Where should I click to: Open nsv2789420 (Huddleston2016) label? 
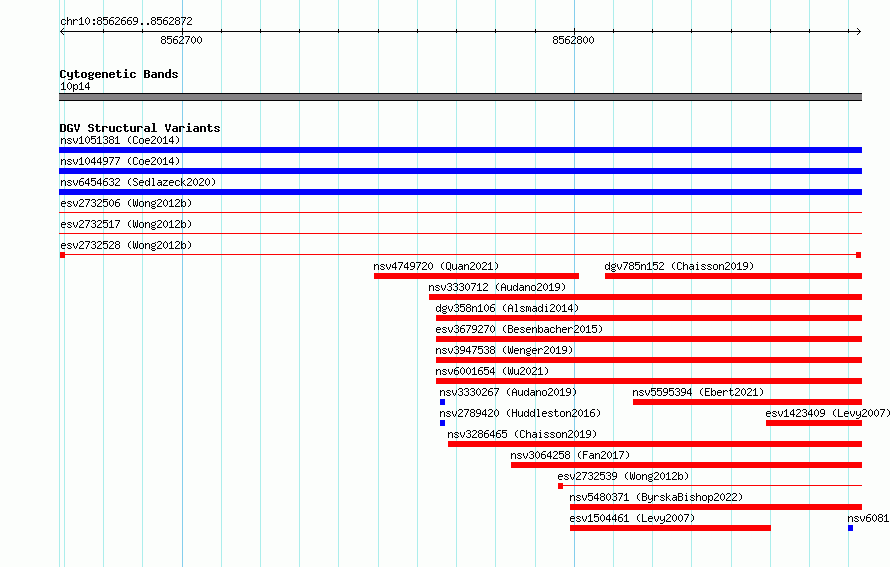[x=520, y=413]
